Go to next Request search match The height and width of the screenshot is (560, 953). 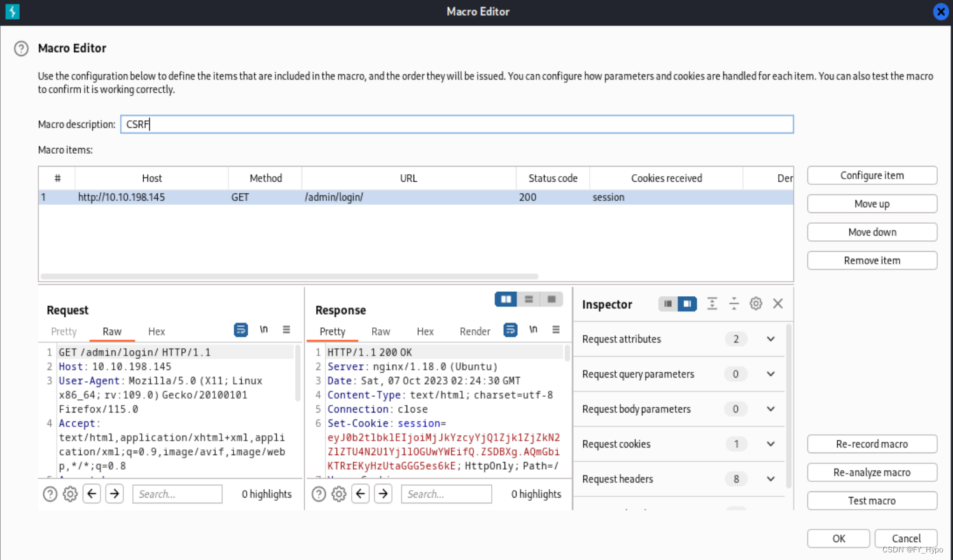click(x=115, y=493)
